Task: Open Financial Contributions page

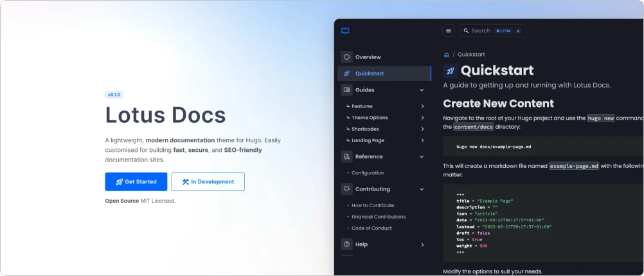Action: 379,217
